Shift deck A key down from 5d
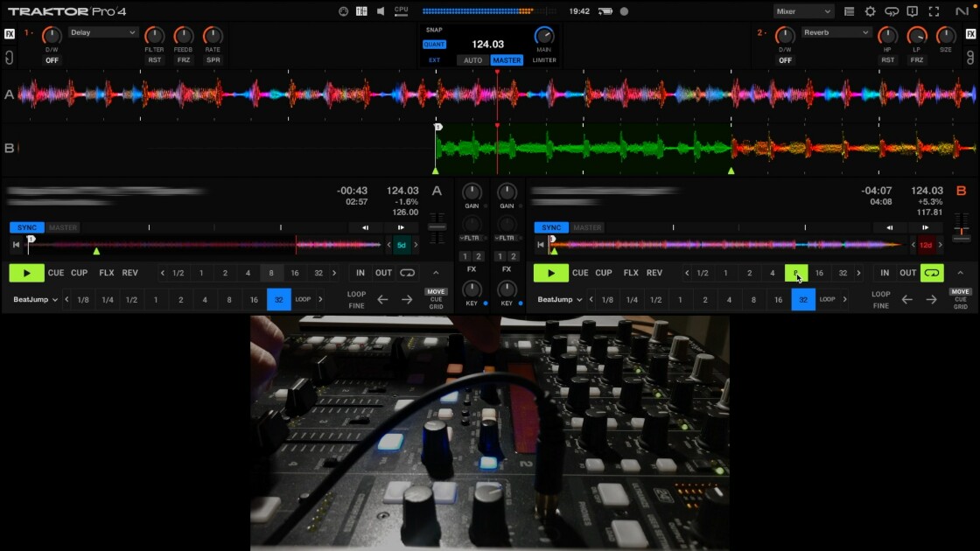 pyautogui.click(x=388, y=245)
